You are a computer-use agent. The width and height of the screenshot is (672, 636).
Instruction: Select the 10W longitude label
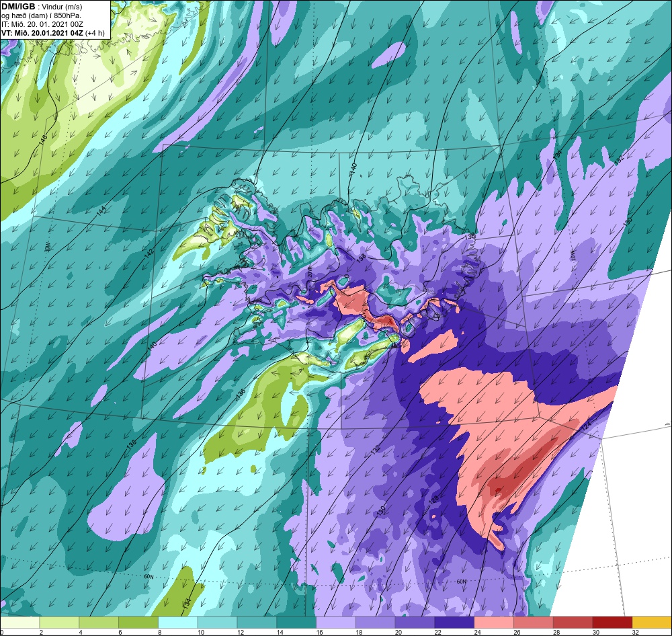point(573,255)
